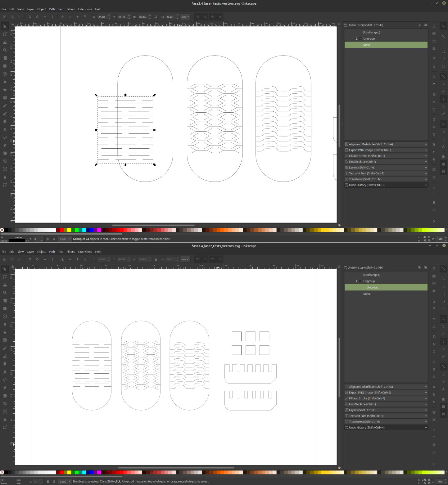This screenshot has width=448, height=485.
Task: Open the (root) layer dropdown in top window
Action: pyautogui.click(x=65, y=239)
